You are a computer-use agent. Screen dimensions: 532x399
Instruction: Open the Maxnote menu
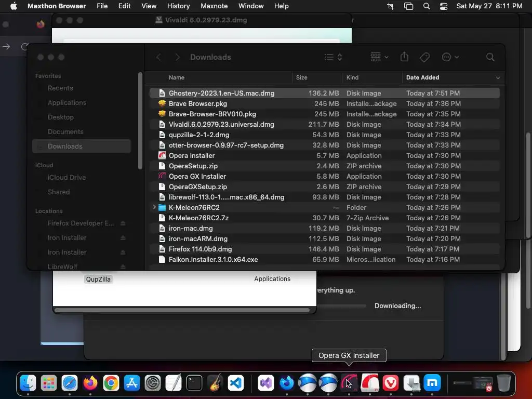click(x=214, y=6)
